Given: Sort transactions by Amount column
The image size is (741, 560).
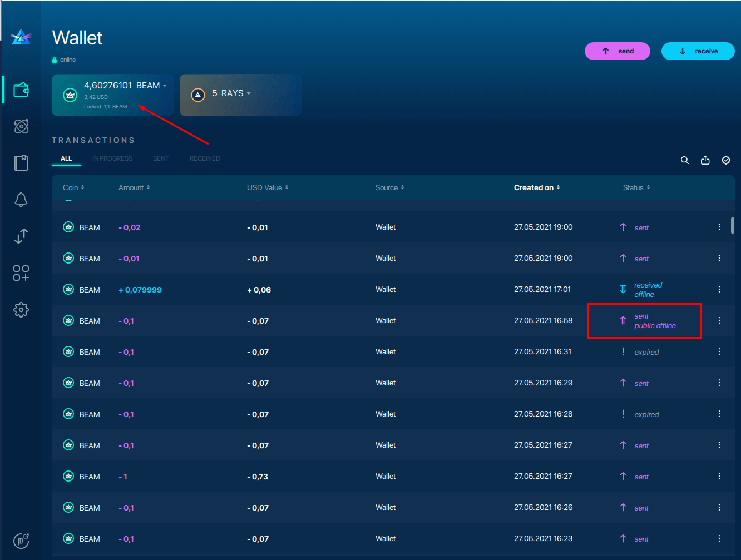Looking at the screenshot, I should [x=134, y=187].
